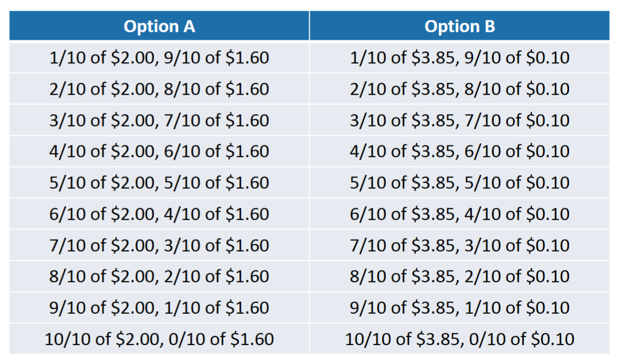Pick the 6/10 of $3.85 cell
The height and width of the screenshot is (364, 629).
[459, 214]
